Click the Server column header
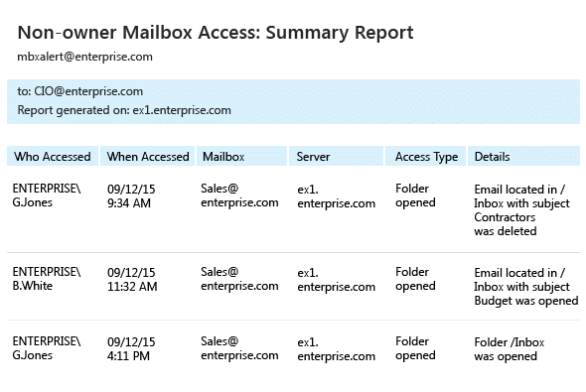586x392 pixels. coord(336,156)
